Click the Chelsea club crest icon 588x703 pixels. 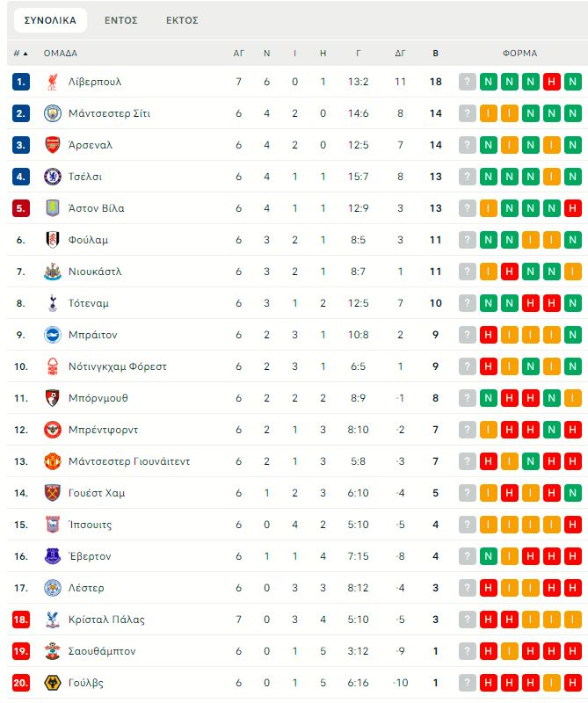point(53,177)
